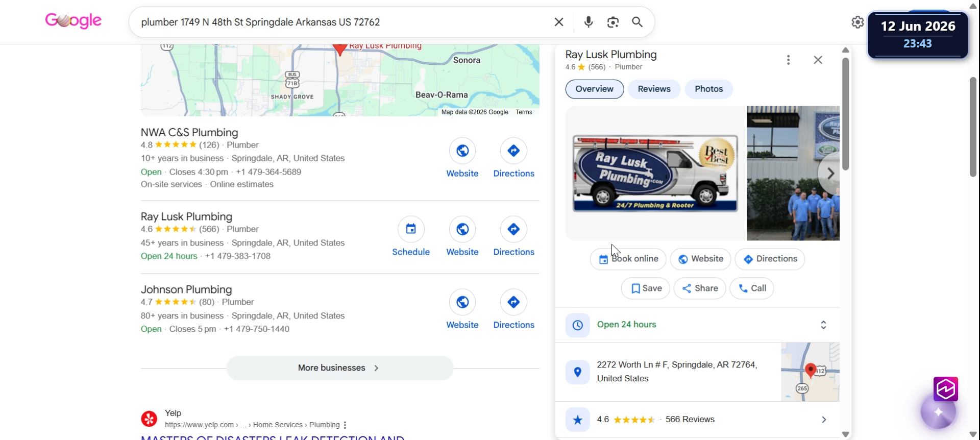Open NWA C&S Plumbing website icon
This screenshot has width=980, height=440.
(462, 151)
